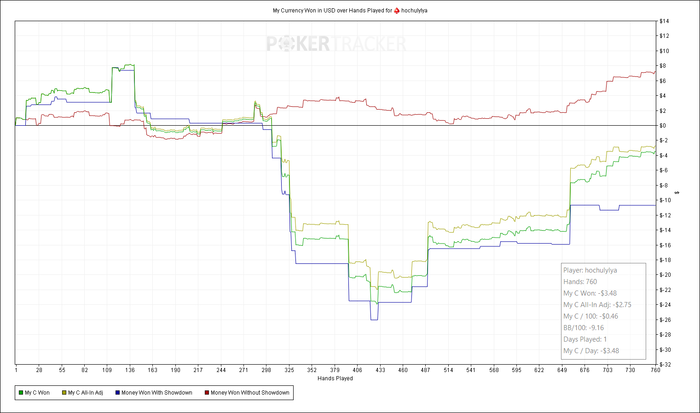Click the red Money Won Without Showdown swatch

tap(207, 392)
